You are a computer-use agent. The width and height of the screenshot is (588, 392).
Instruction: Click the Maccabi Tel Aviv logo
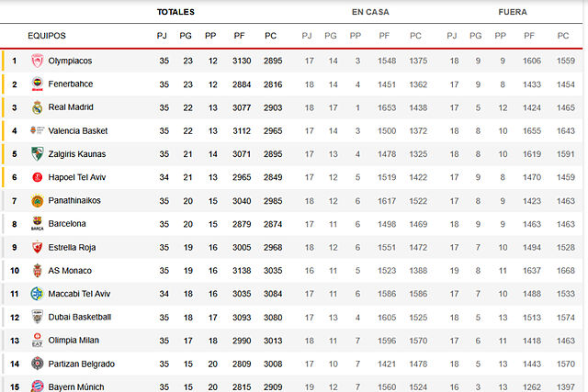[x=37, y=293]
